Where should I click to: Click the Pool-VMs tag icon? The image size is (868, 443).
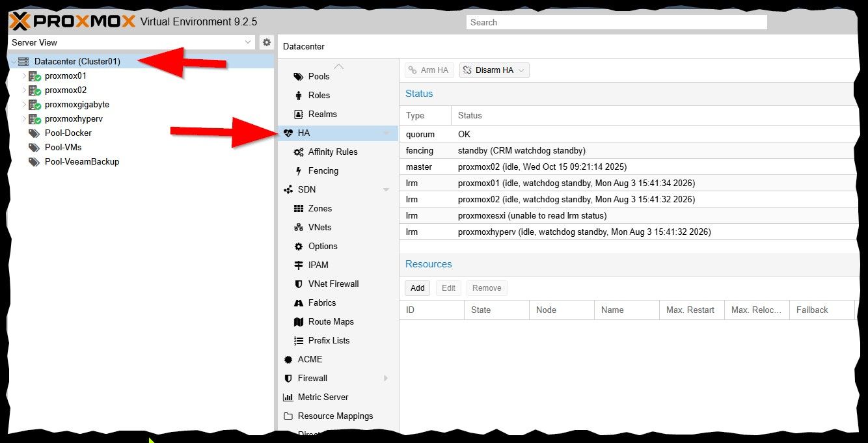34,148
